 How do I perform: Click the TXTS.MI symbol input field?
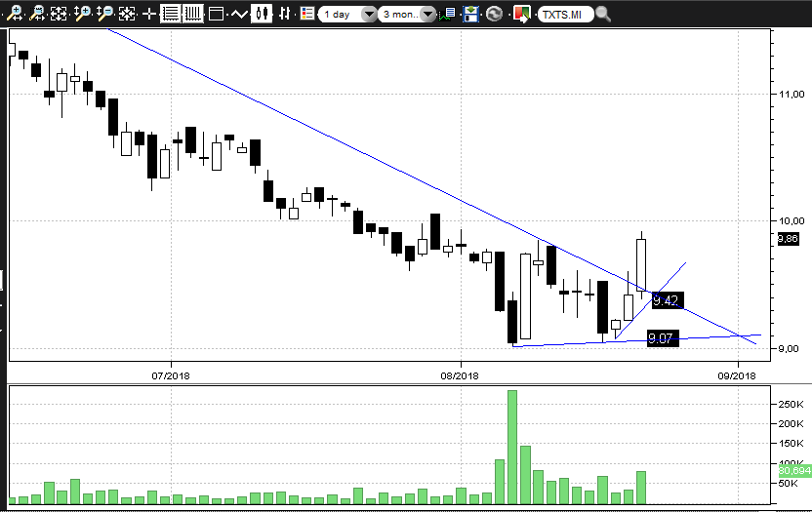565,15
